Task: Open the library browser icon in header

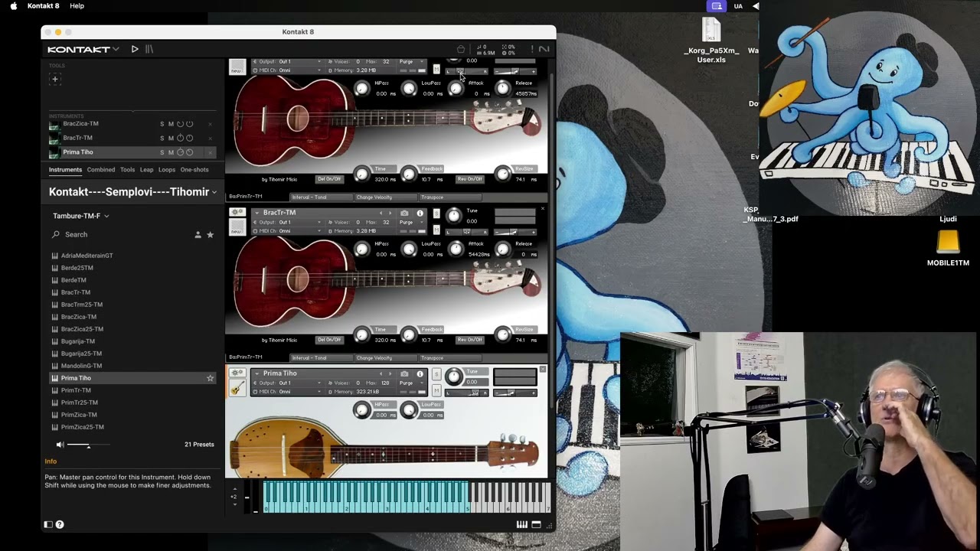Action: [149, 49]
